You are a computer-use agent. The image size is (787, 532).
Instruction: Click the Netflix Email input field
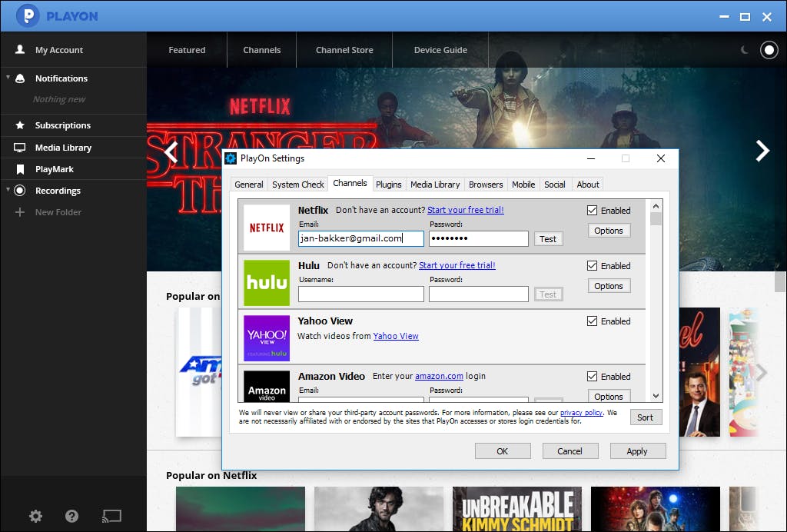361,238
